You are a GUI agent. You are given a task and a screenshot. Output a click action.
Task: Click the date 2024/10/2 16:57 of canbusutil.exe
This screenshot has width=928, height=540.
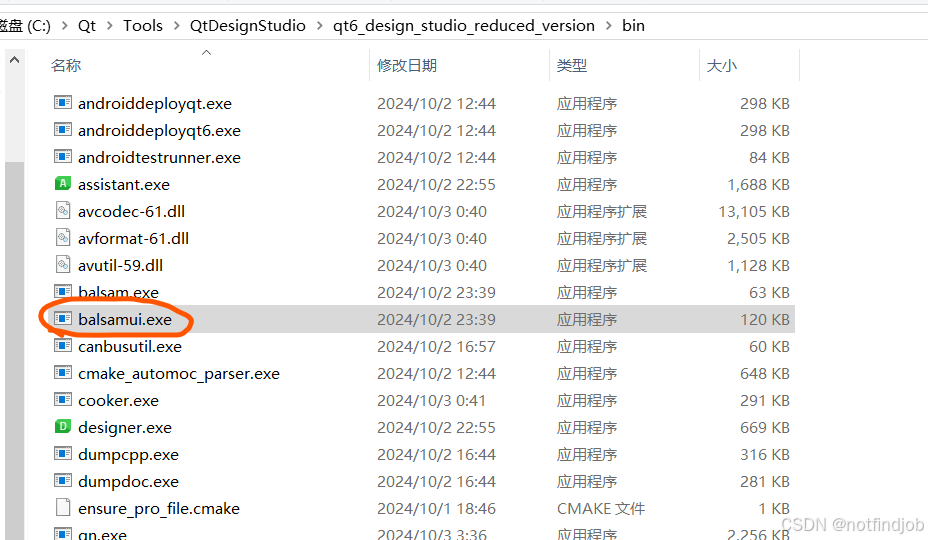click(436, 346)
